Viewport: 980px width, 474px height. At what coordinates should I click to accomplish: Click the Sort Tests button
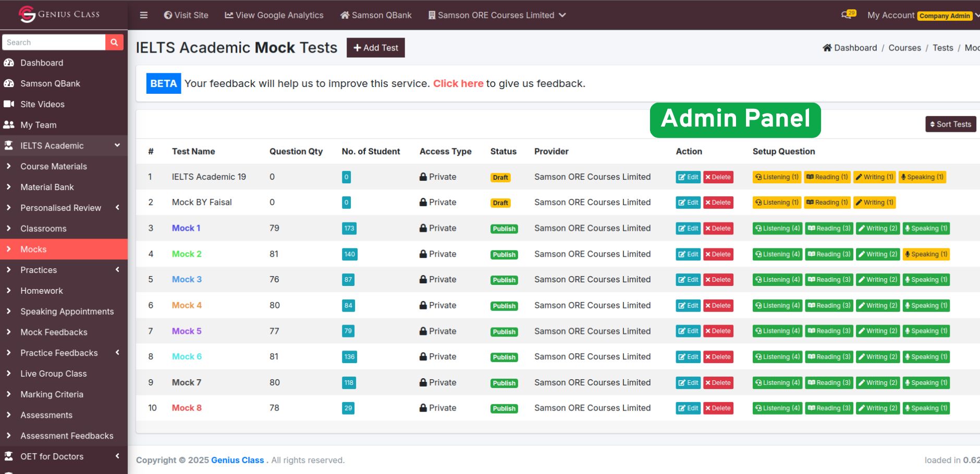950,124
